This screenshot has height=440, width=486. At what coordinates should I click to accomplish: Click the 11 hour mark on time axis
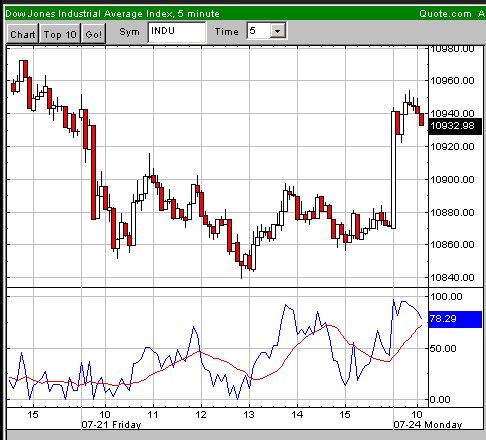click(153, 415)
